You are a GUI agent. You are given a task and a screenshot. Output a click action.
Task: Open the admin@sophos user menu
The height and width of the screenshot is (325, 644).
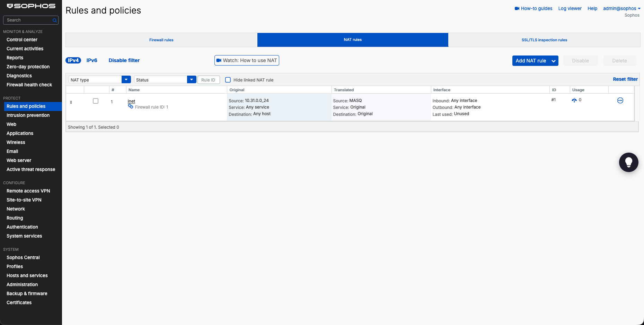coord(622,8)
